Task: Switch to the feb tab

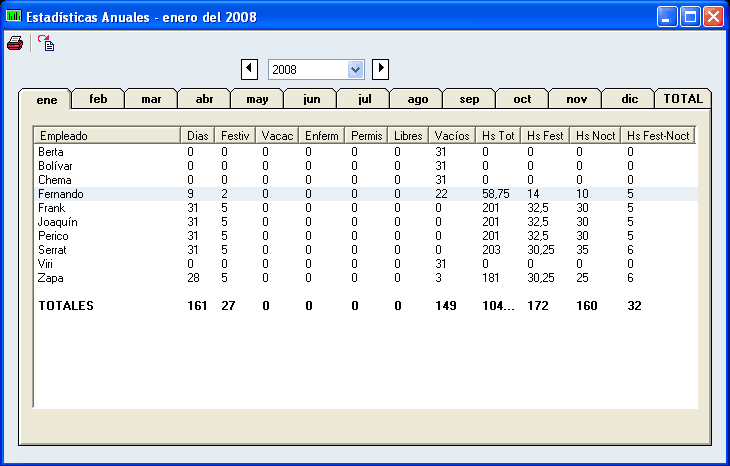Action: (98, 99)
